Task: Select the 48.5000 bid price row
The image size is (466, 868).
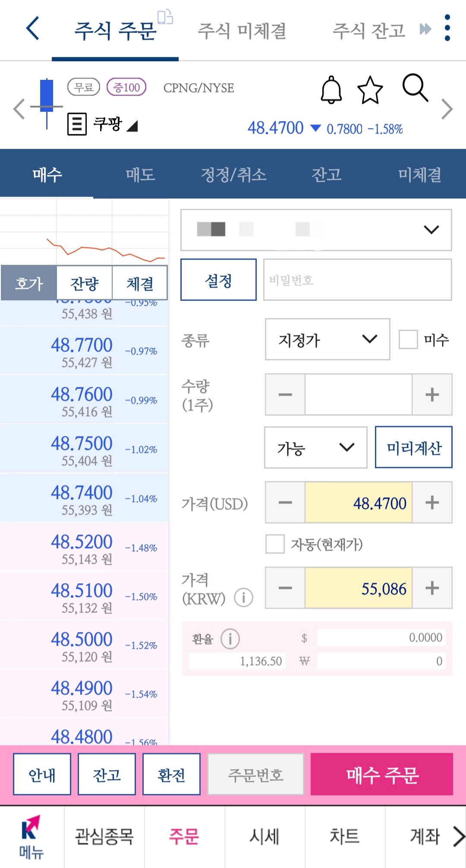Action: click(x=84, y=645)
